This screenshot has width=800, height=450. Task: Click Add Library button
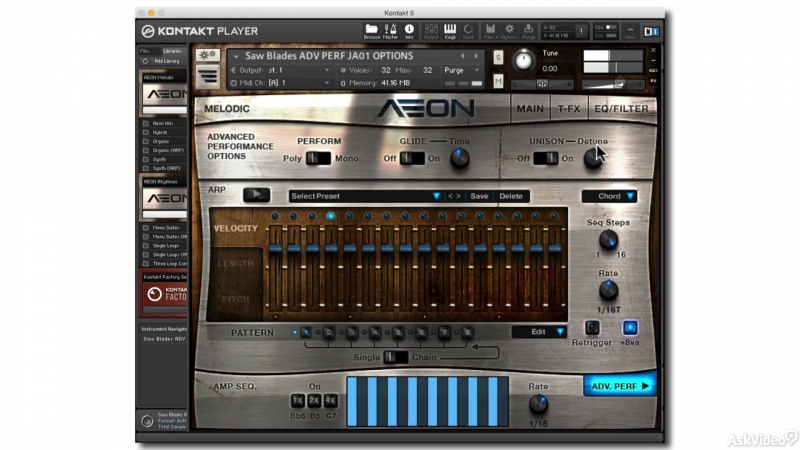(167, 61)
